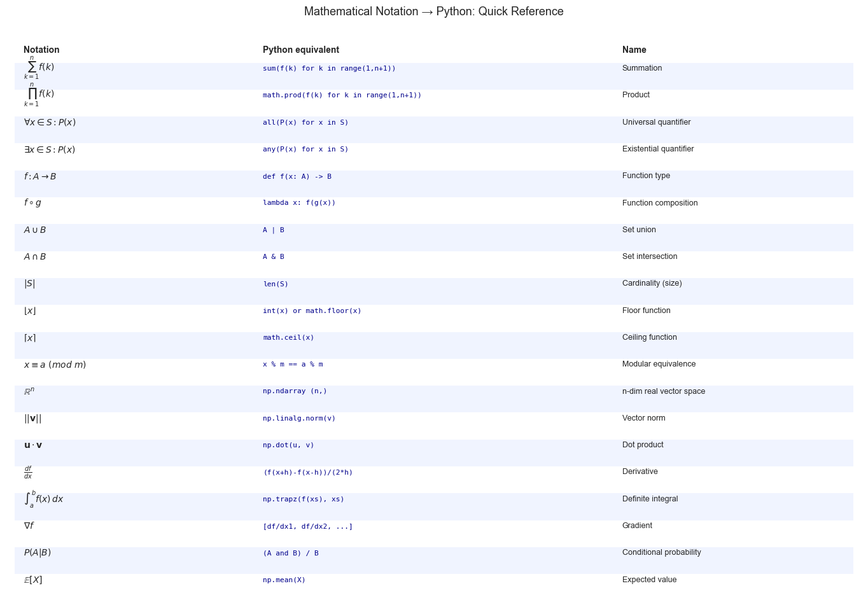Select the 'Modular equivalence' name label

tap(659, 364)
